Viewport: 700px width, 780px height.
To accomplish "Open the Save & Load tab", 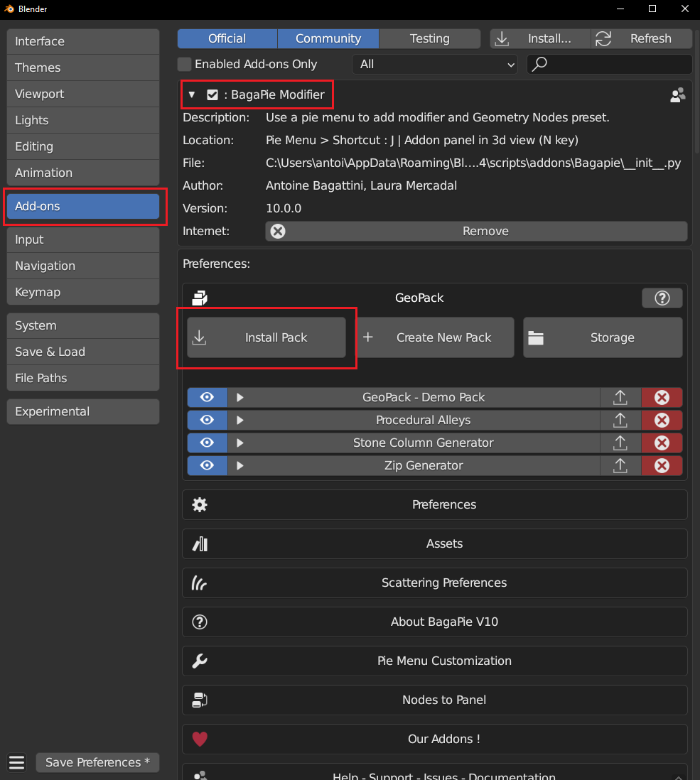I will (x=83, y=352).
